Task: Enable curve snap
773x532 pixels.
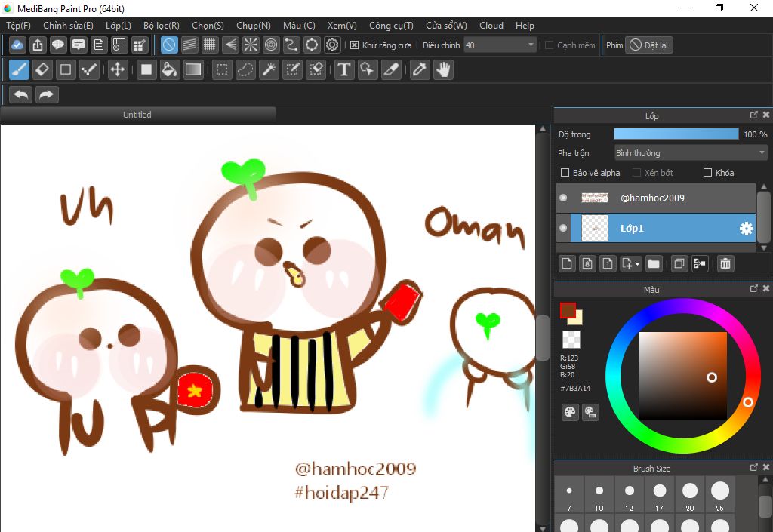Action: click(291, 45)
